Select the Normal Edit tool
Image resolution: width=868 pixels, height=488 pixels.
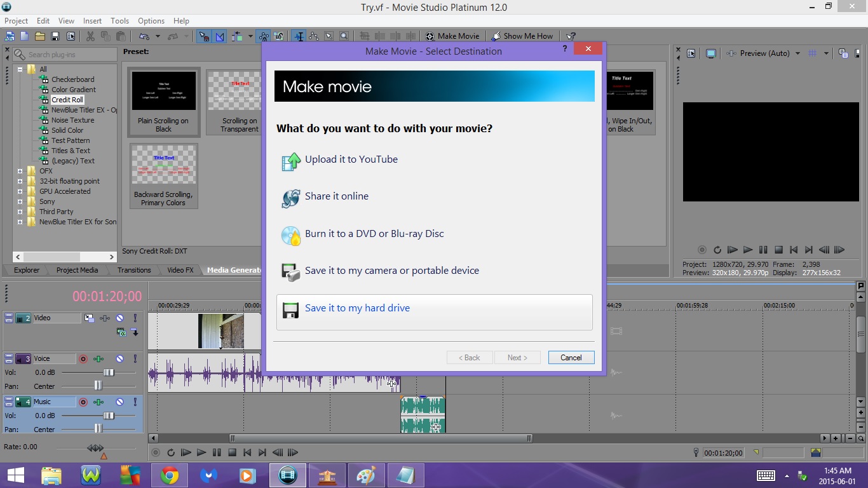click(x=298, y=36)
